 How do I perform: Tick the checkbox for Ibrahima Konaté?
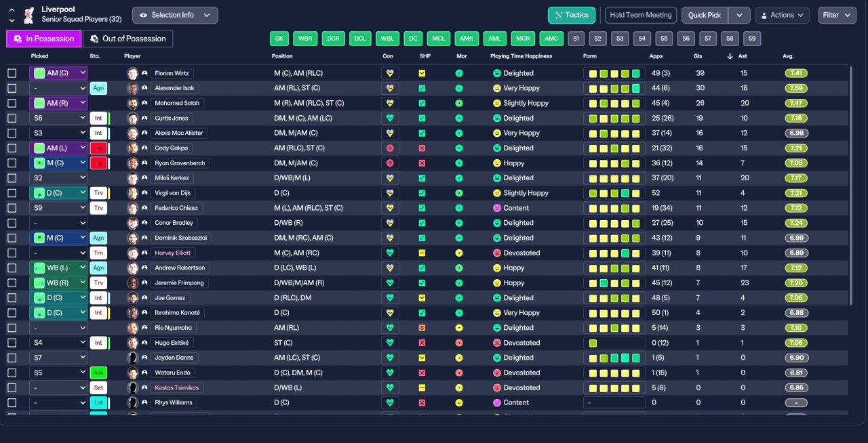pos(12,313)
